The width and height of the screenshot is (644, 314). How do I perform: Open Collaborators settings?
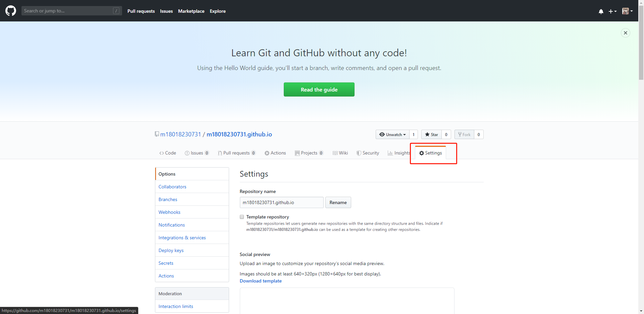192,187
